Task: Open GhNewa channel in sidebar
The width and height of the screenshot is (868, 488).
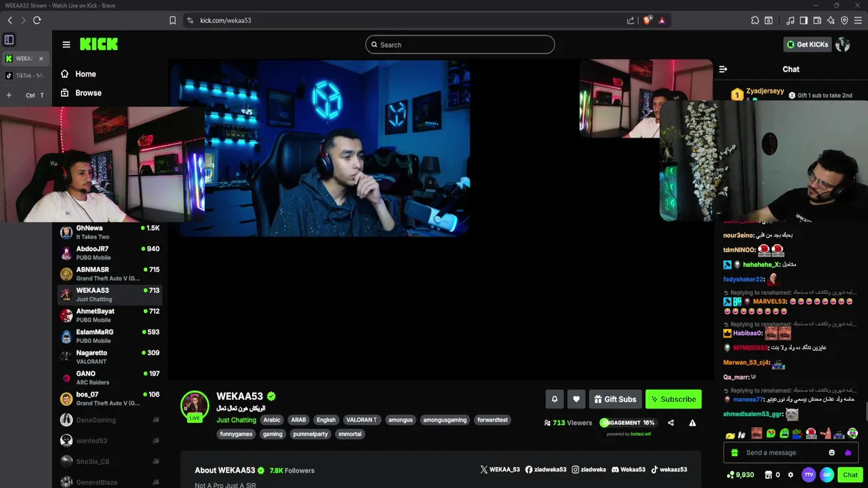Action: point(110,232)
